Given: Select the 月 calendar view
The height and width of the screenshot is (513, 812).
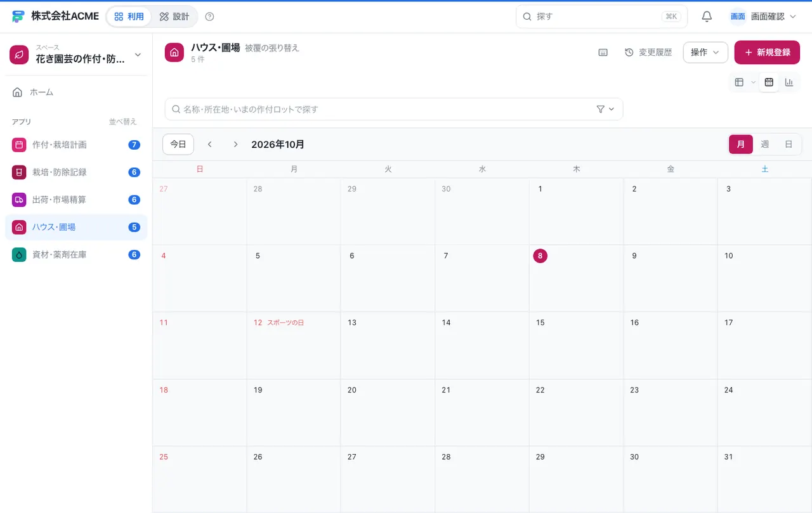Looking at the screenshot, I should [x=741, y=145].
